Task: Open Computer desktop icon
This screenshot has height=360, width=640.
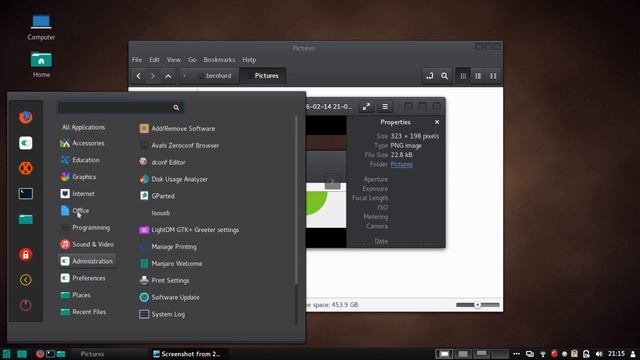Action: pyautogui.click(x=41, y=27)
